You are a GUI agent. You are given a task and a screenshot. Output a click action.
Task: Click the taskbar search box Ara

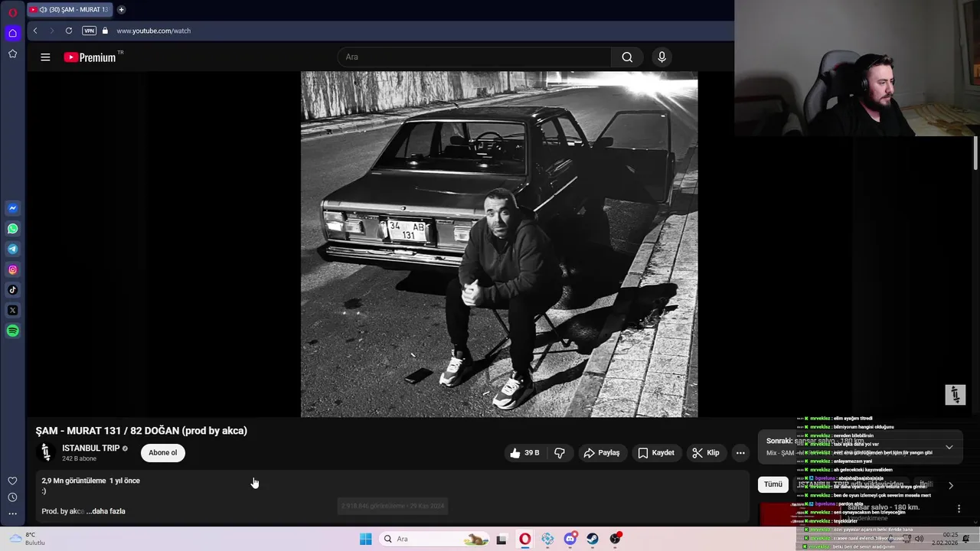point(434,539)
